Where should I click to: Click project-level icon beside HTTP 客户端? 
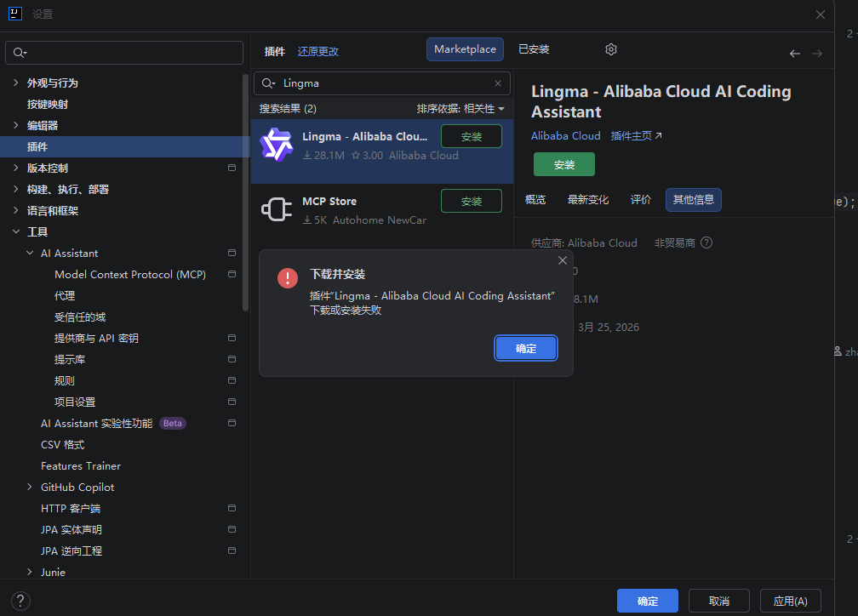pyautogui.click(x=232, y=508)
